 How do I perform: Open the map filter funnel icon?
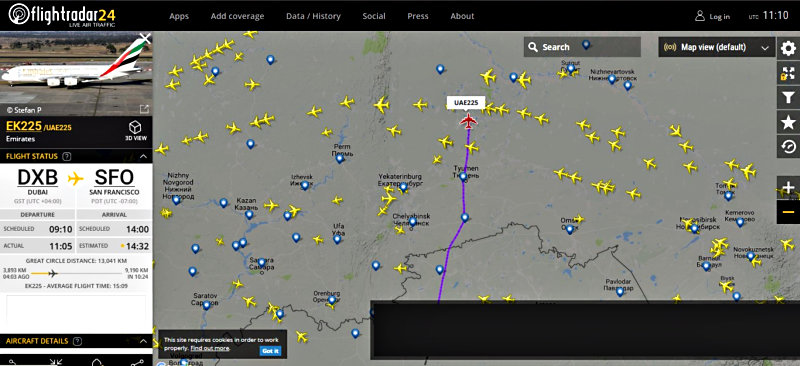(788, 97)
